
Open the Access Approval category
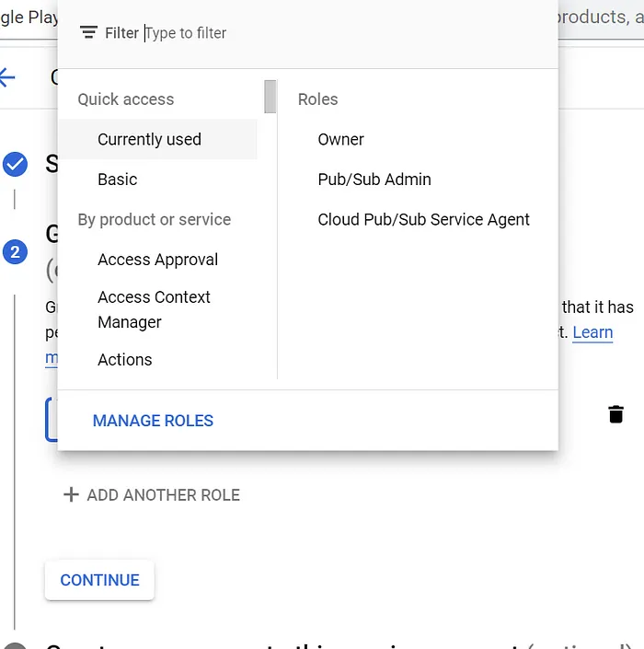(x=157, y=260)
